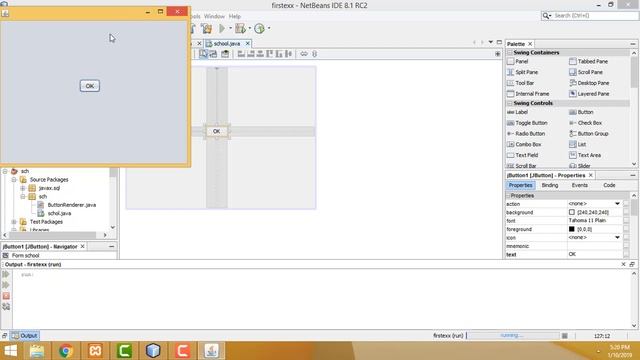Click the background color swatch
The image size is (640, 360).
[x=572, y=212]
